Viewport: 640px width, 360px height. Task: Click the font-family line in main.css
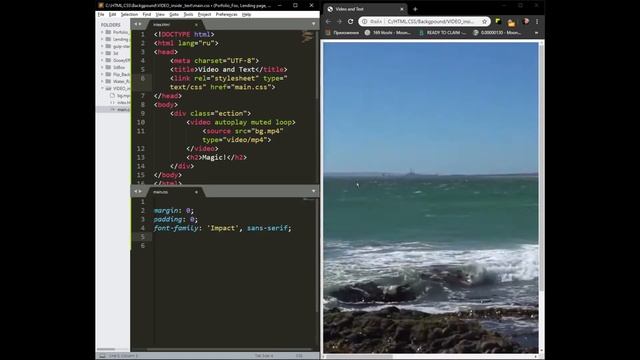pos(222,228)
